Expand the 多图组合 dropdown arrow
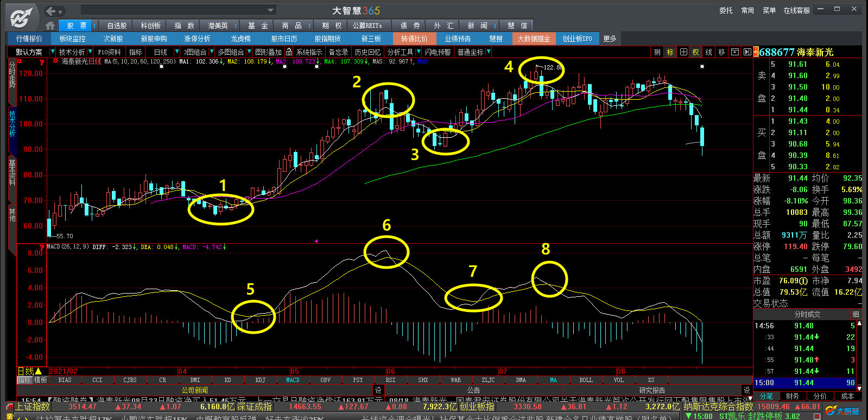The height and width of the screenshot is (420, 868). click(x=249, y=52)
